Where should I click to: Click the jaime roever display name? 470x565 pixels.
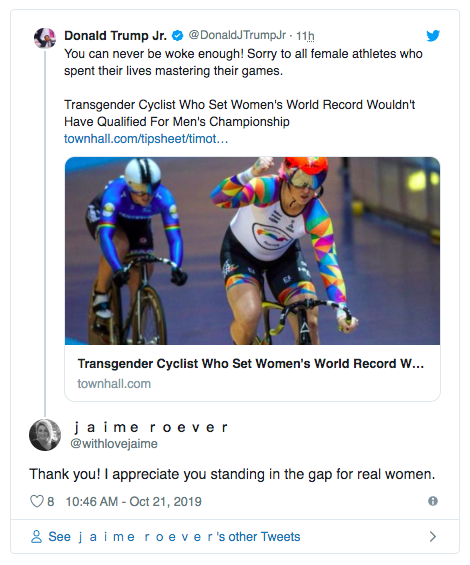151,427
